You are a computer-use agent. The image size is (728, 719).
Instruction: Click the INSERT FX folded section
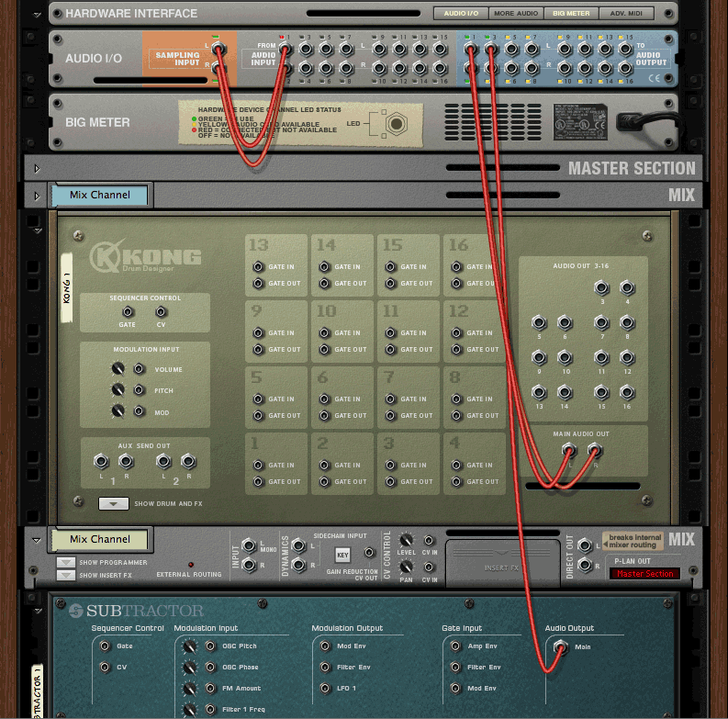(502, 563)
